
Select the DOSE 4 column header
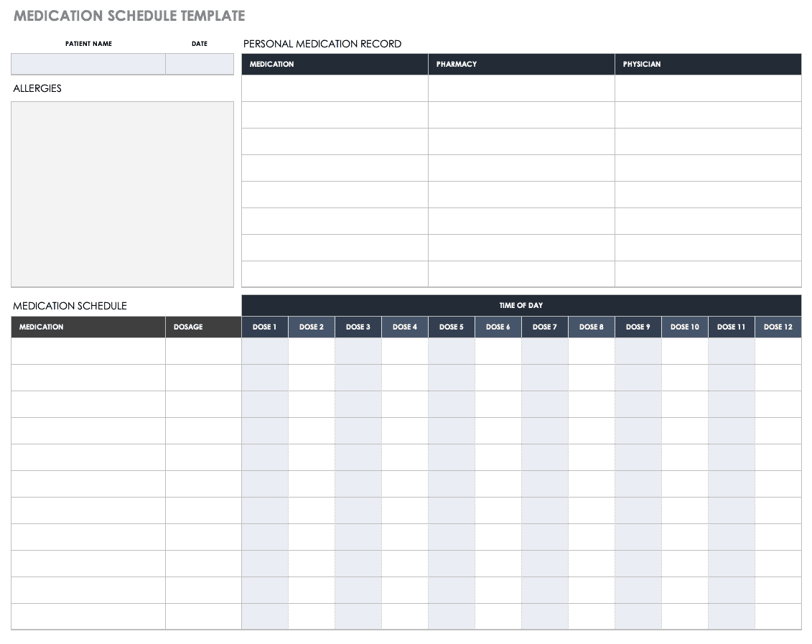coord(404,327)
